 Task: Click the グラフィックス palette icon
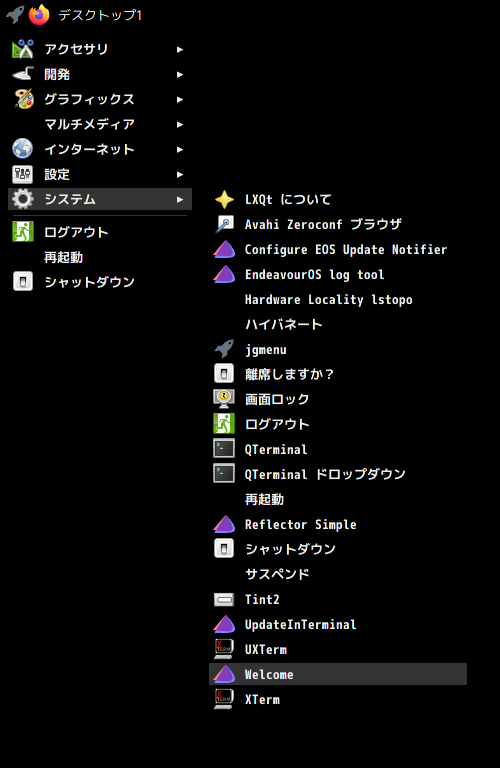23,99
